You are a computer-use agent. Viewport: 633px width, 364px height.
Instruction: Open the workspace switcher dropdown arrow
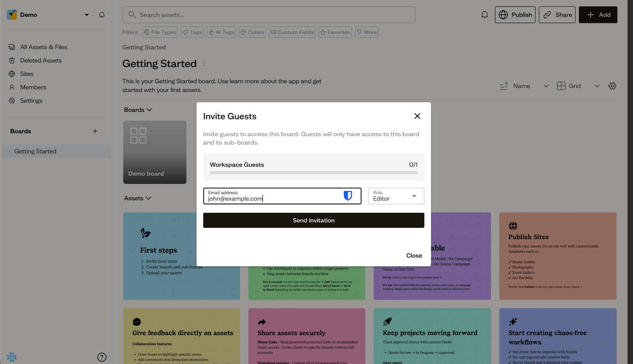tap(87, 15)
